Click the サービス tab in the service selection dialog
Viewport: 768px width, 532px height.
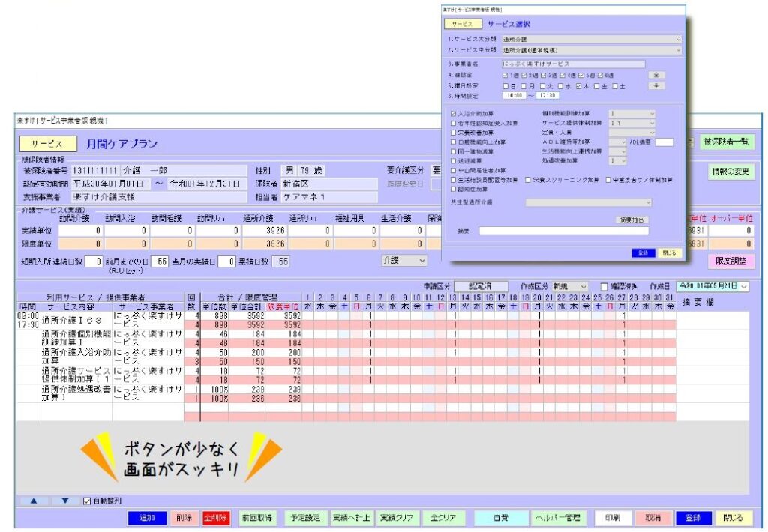point(461,24)
